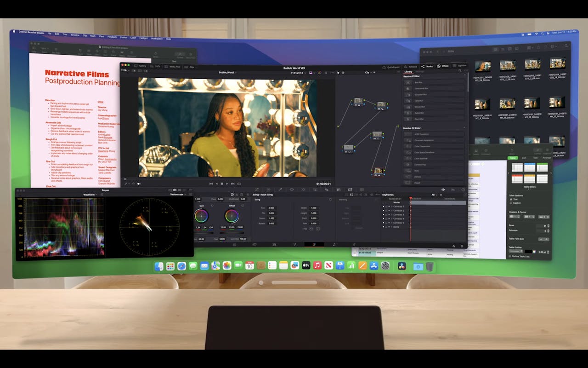
Task: Open the Playback menu in menu bar
Action: click(112, 36)
